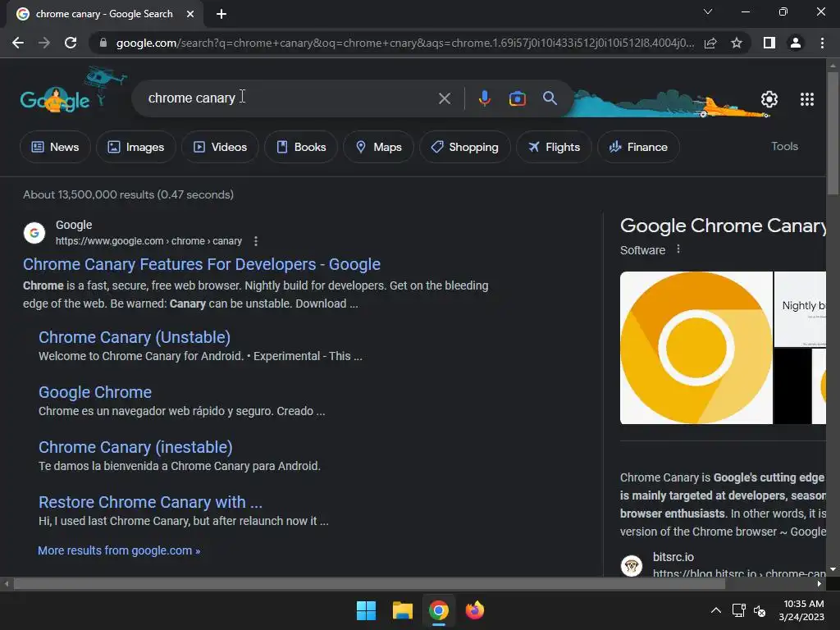The image size is (840, 630).
Task: Click the browser forward arrow
Action: [x=44, y=43]
